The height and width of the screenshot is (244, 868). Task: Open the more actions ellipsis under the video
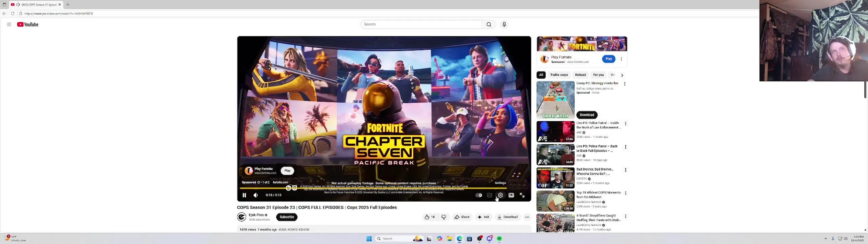(527, 217)
